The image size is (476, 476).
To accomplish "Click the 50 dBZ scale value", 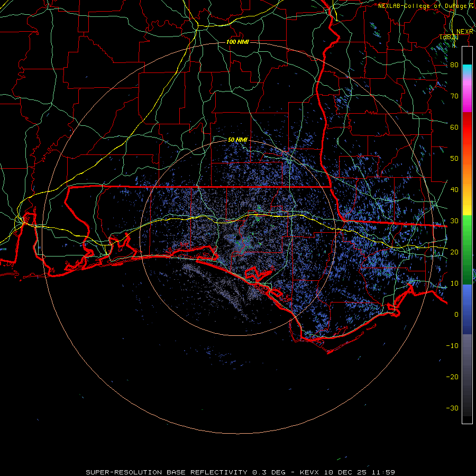I will [x=454, y=159].
